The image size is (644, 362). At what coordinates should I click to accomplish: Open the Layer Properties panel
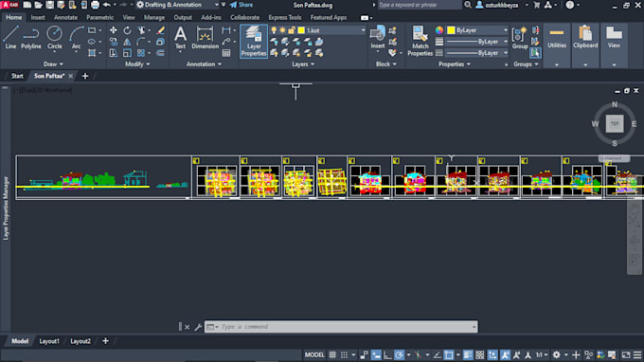coord(254,41)
